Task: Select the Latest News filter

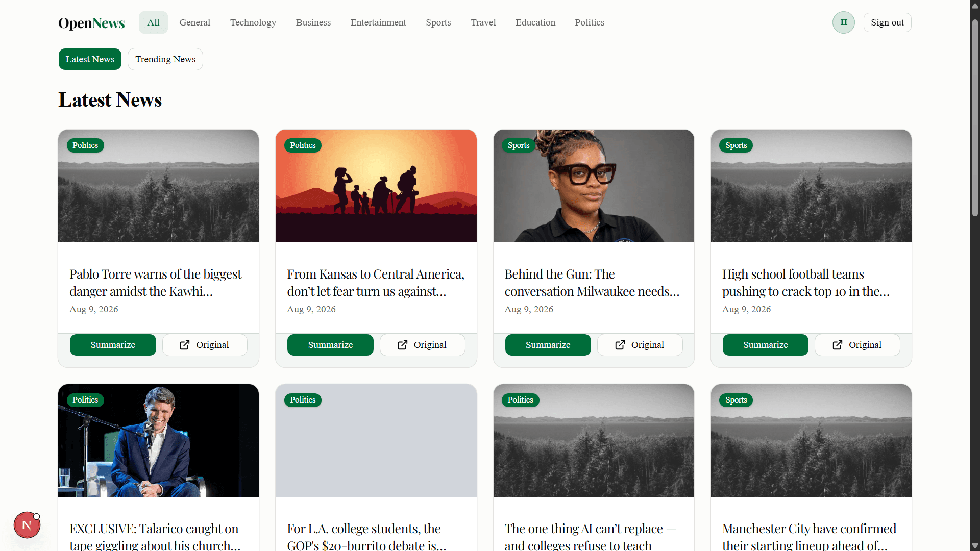Action: [x=90, y=59]
